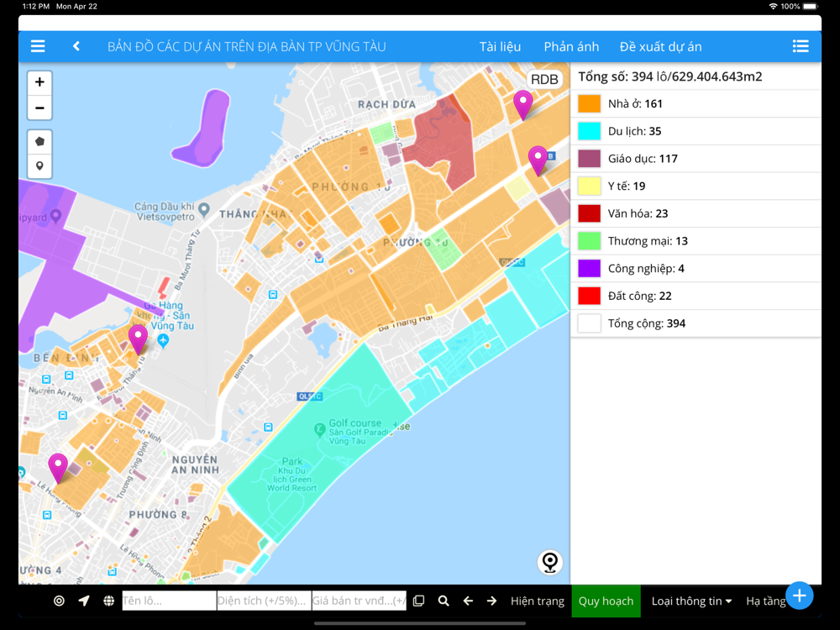The height and width of the screenshot is (630, 840).
Task: Click the copy icon in the bottom toolbar
Action: pyautogui.click(x=419, y=601)
